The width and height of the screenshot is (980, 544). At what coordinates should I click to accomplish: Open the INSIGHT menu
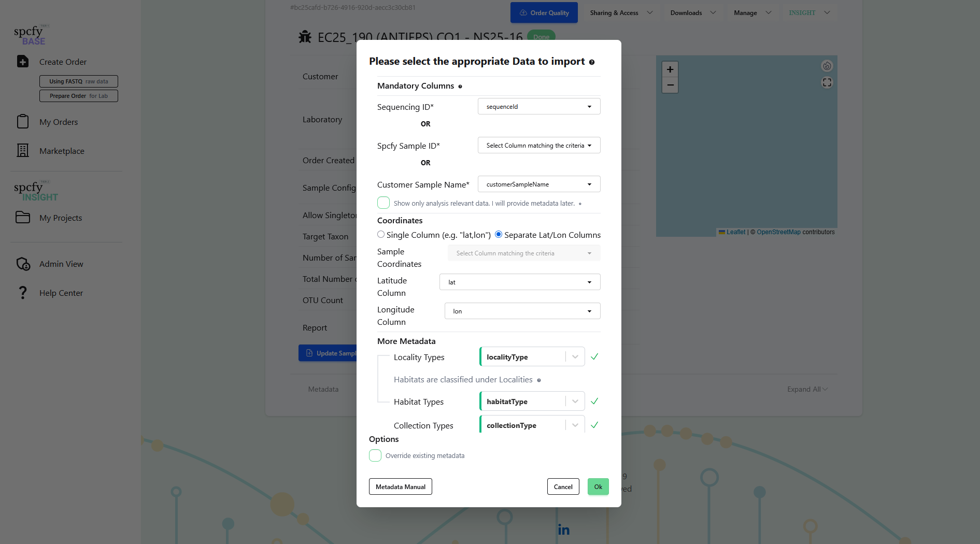pos(809,12)
